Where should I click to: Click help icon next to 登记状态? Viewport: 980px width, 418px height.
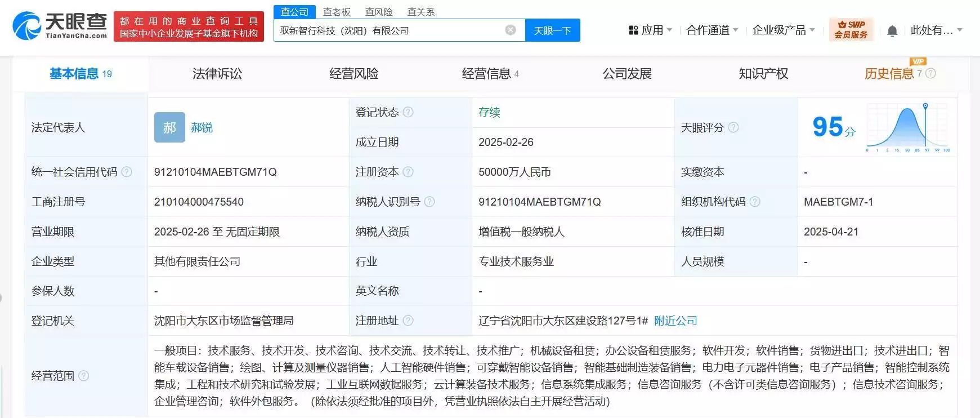[408, 112]
